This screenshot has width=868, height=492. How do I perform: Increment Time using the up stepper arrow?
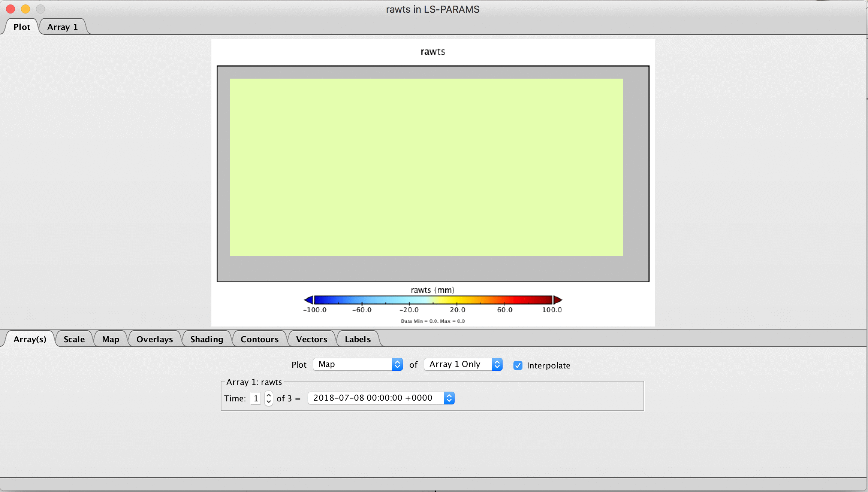coord(268,395)
